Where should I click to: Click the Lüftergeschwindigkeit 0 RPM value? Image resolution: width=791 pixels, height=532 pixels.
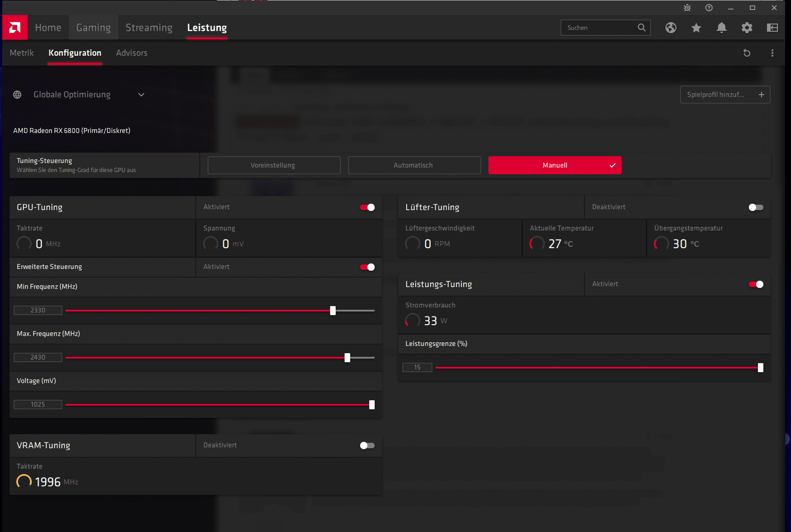(x=437, y=244)
